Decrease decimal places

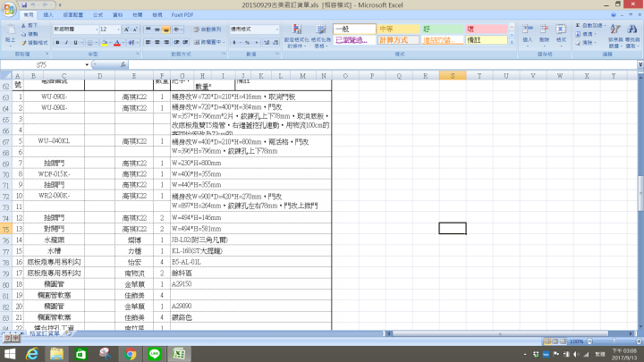click(275, 43)
